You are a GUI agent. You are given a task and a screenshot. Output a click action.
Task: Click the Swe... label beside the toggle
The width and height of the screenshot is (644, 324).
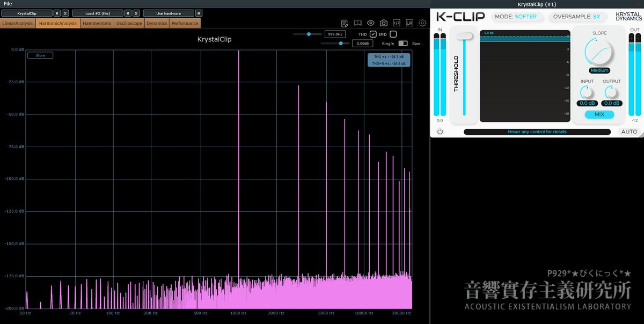click(418, 44)
